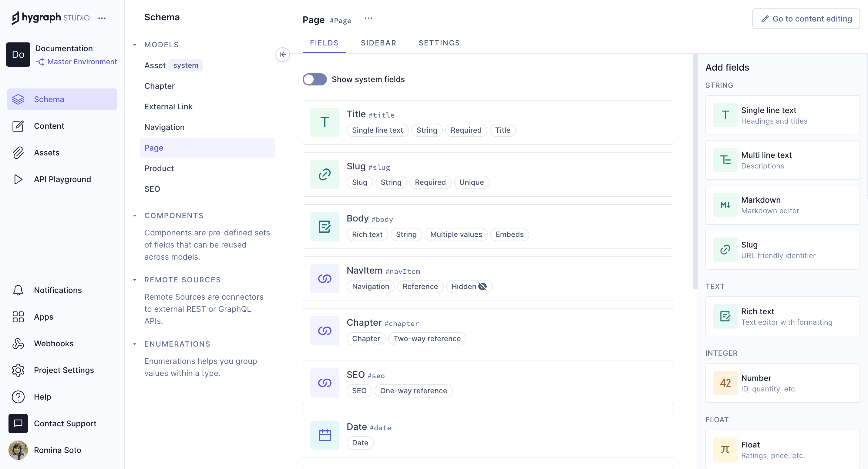Select the Product model in list
The image size is (868, 469).
(x=159, y=168)
